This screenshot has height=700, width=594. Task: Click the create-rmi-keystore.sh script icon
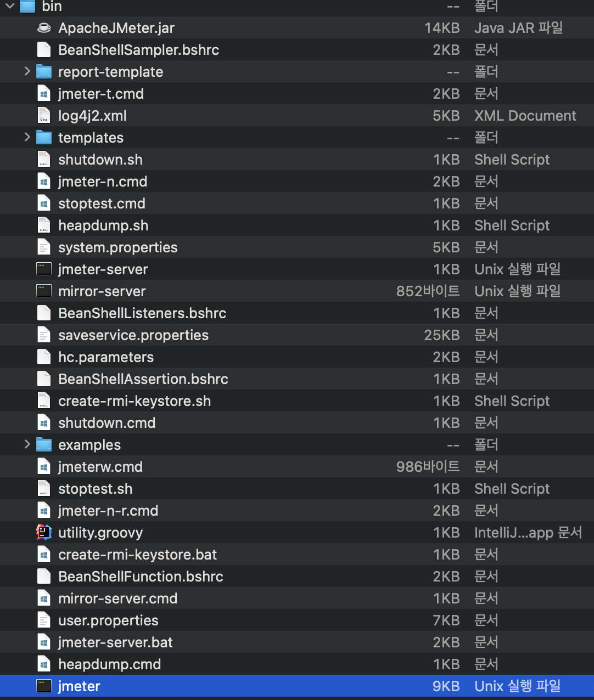pyautogui.click(x=44, y=401)
